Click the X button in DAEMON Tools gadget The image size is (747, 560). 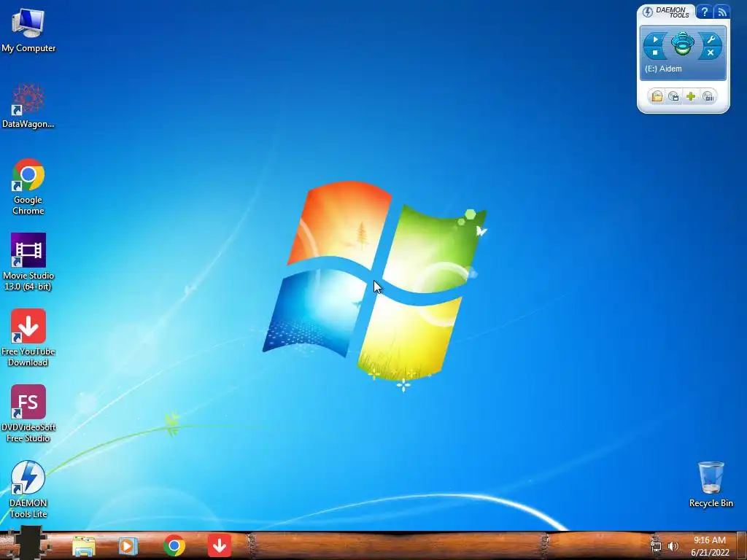coord(711,52)
